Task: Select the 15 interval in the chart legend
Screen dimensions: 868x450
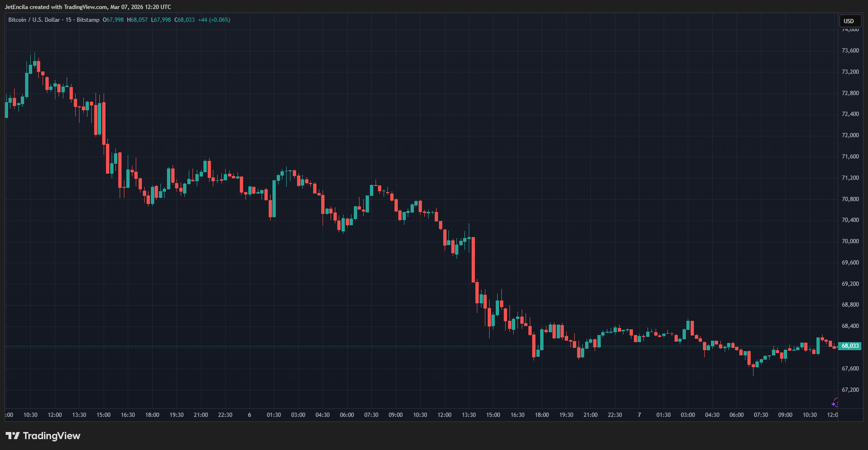Action: tap(69, 20)
